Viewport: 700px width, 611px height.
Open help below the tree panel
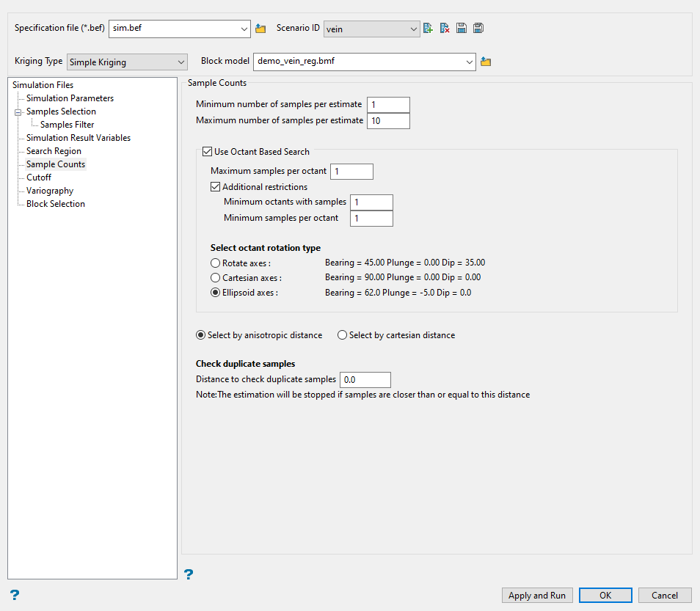point(189,574)
